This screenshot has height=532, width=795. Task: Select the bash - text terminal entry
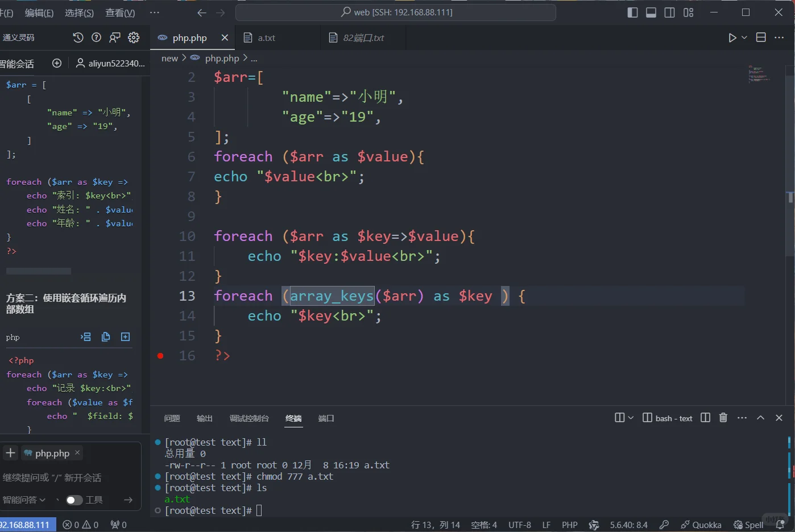pos(668,418)
